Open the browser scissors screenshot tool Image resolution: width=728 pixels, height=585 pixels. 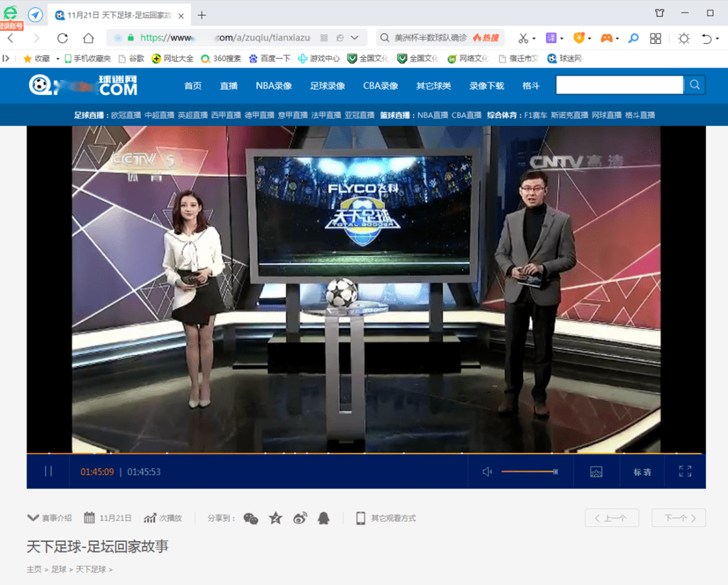coord(523,38)
